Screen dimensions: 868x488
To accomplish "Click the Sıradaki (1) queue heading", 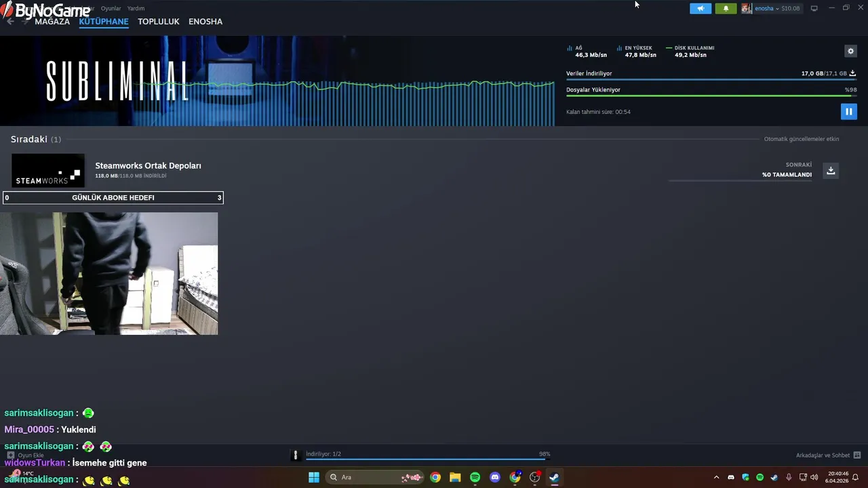I will tap(36, 139).
